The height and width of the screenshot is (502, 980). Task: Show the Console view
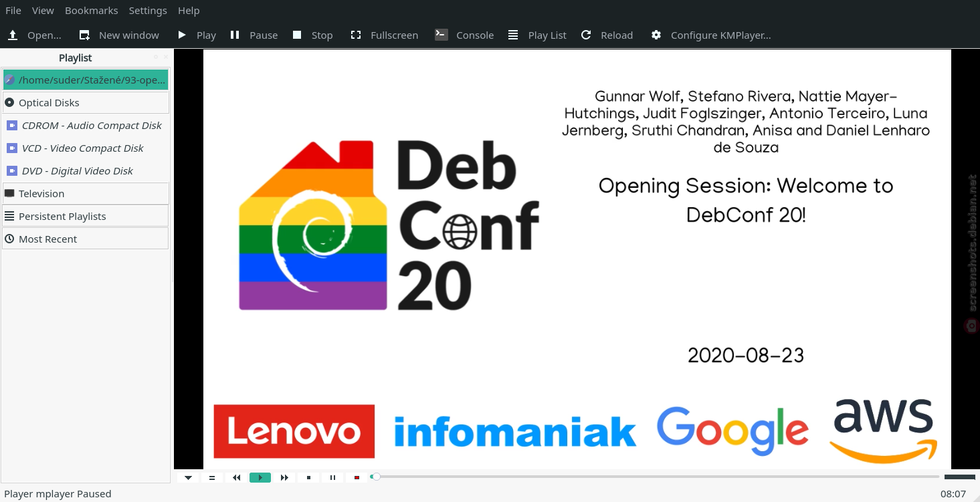pyautogui.click(x=464, y=35)
